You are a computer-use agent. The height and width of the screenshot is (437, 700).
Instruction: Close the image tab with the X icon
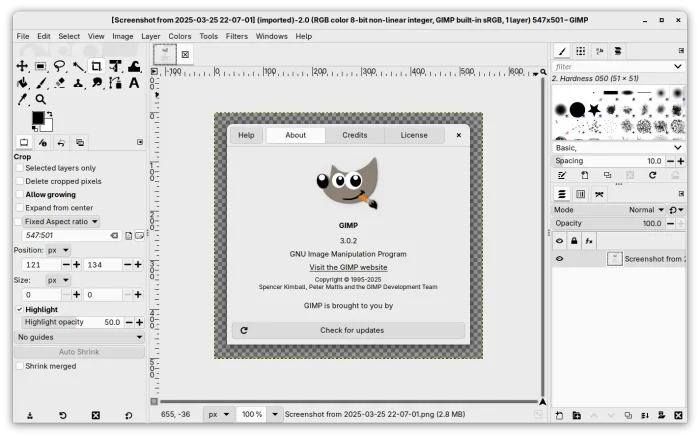pyautogui.click(x=185, y=54)
